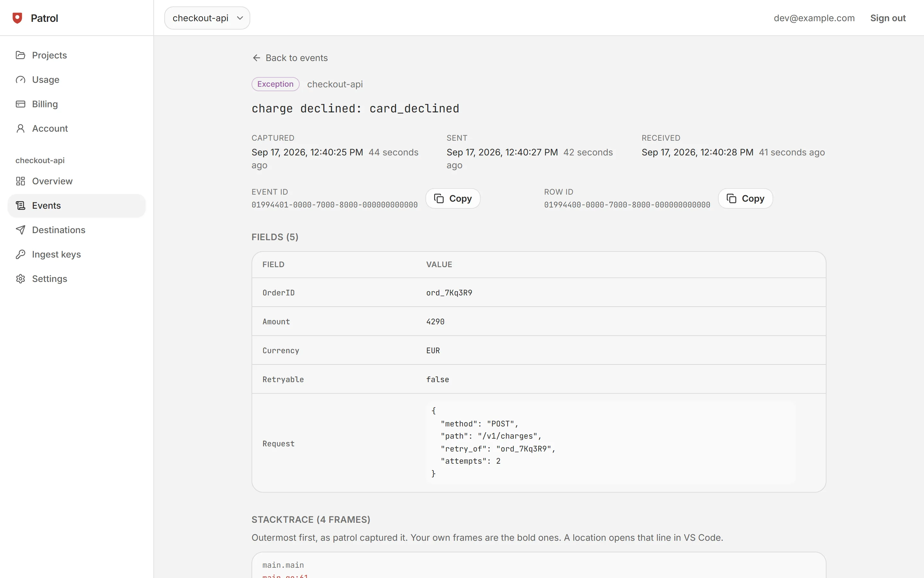The width and height of the screenshot is (924, 578).
Task: Click the back arrow icon beside Back to events
Action: (x=257, y=58)
